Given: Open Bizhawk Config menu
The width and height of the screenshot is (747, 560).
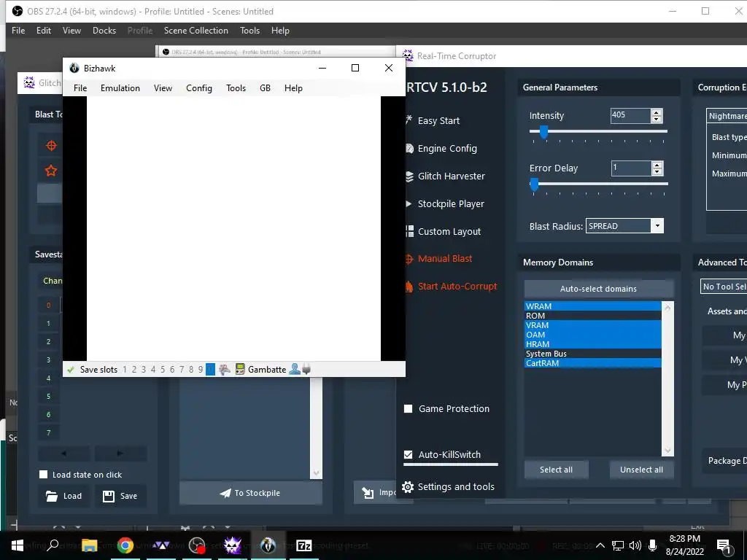Looking at the screenshot, I should (198, 88).
